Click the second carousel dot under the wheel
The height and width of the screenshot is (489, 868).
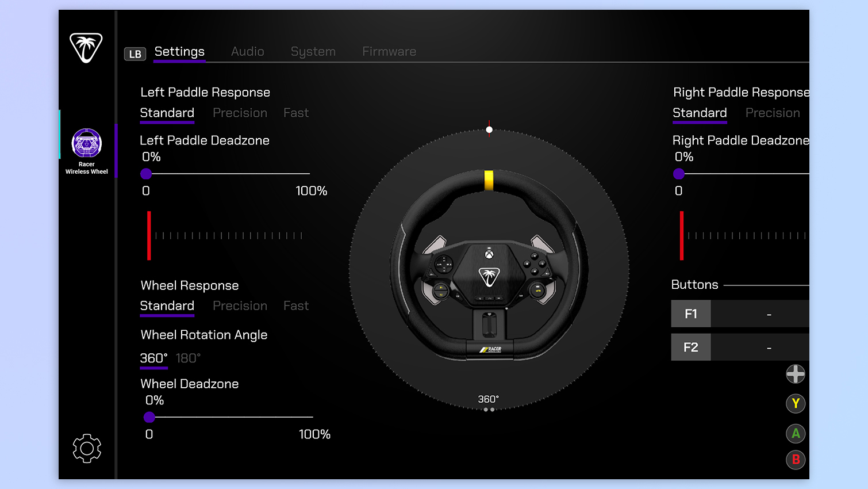493,409
